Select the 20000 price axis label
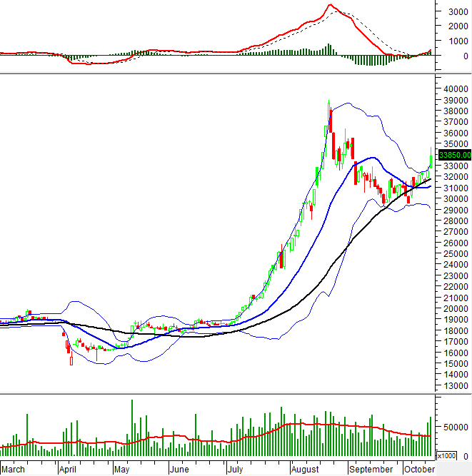472x476 pixels. click(455, 308)
